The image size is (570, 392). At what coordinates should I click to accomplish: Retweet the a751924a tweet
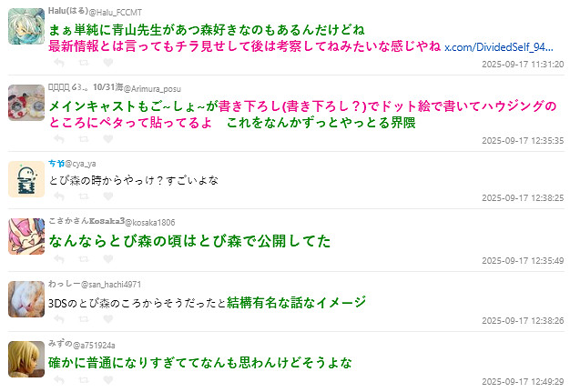click(84, 380)
